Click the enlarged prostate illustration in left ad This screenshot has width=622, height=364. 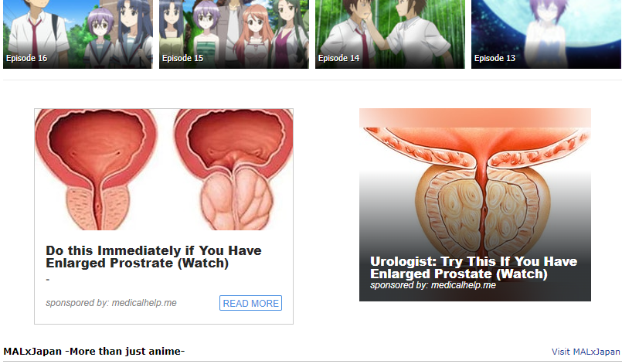[x=233, y=169]
